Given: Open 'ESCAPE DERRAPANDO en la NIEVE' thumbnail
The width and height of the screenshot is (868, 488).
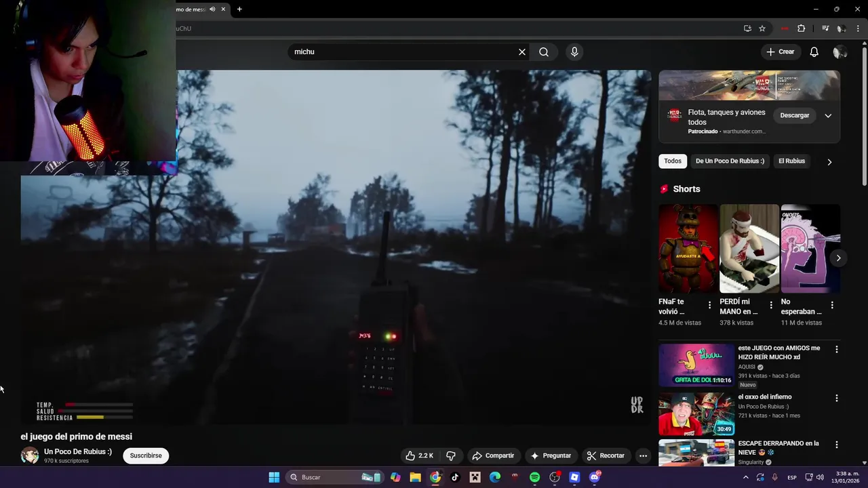Looking at the screenshot, I should (696, 453).
